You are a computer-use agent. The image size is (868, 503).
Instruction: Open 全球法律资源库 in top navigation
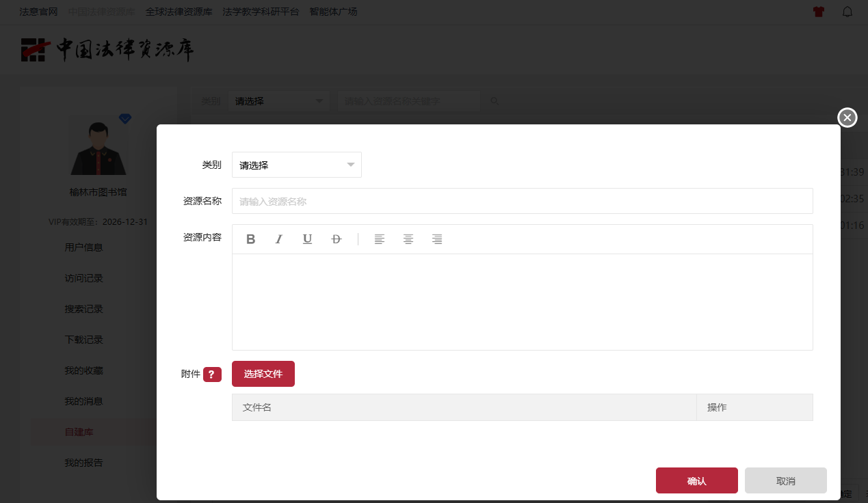coord(179,12)
